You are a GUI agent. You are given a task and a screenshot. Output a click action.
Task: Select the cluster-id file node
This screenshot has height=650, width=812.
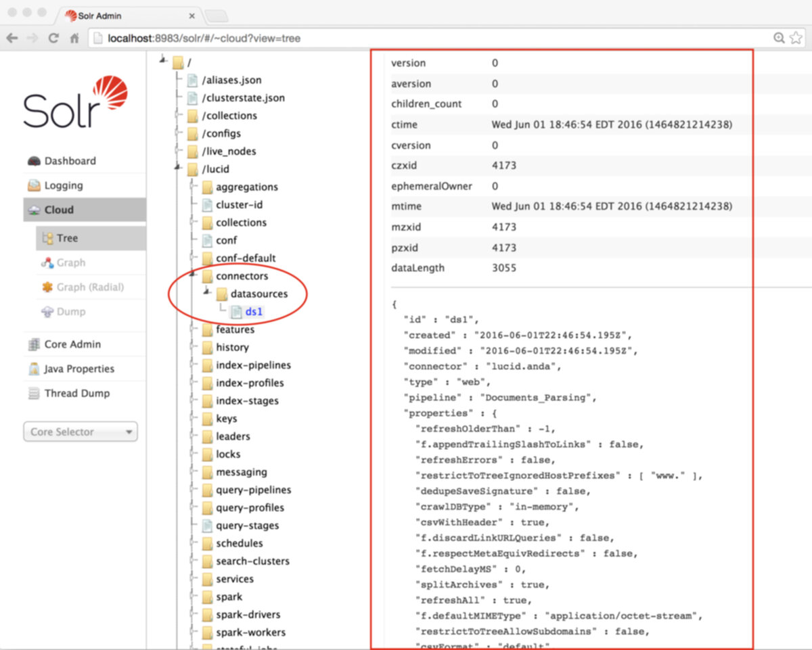(239, 204)
